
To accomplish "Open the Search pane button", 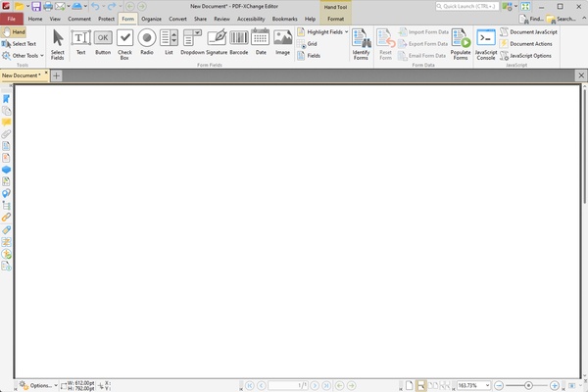I will pos(561,19).
